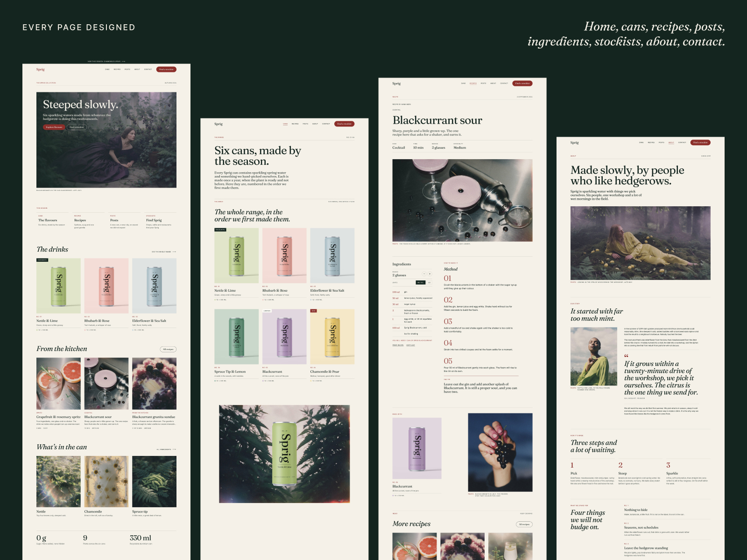
Task: Open About in the cans page navigation
Action: 315,124
